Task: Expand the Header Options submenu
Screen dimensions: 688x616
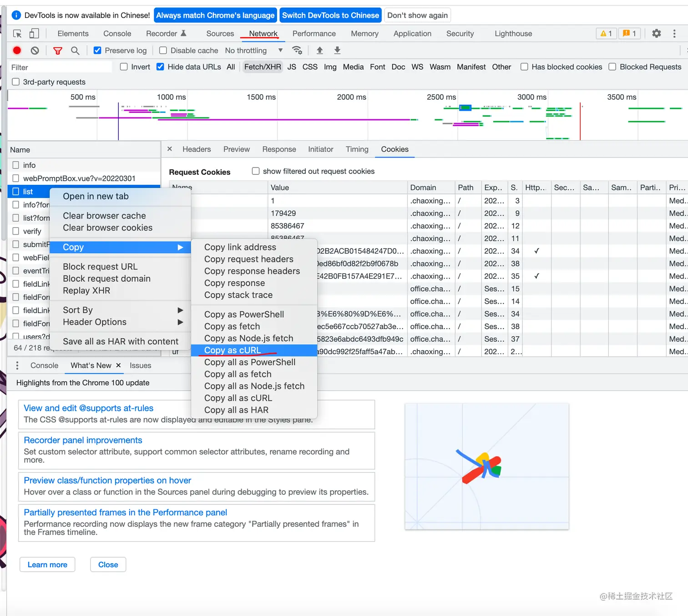Action: click(x=120, y=322)
